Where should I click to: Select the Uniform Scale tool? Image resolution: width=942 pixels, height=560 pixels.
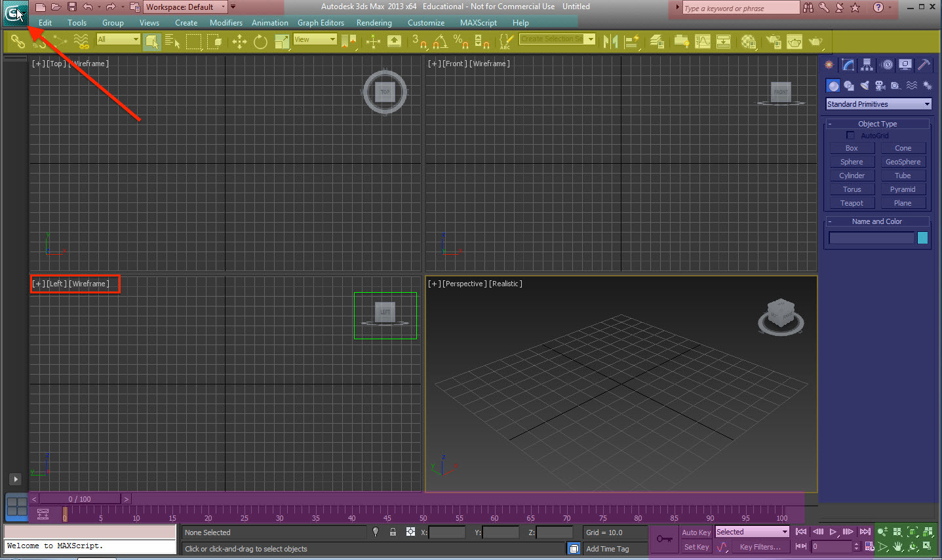coord(282,42)
